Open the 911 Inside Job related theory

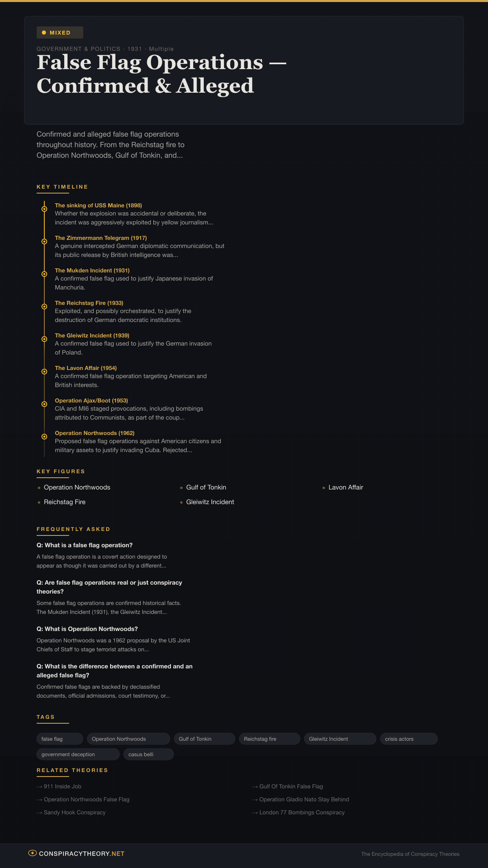click(x=62, y=786)
